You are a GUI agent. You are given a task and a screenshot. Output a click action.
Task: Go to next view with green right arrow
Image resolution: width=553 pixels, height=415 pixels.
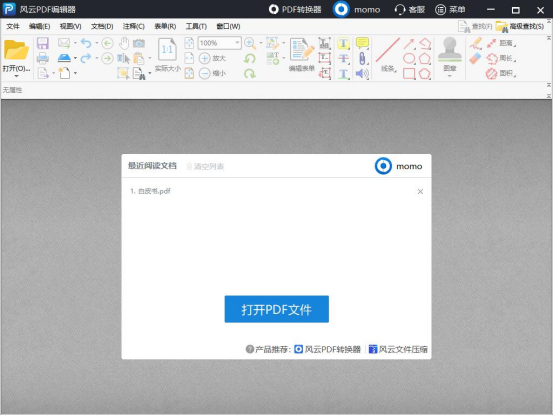click(x=108, y=58)
